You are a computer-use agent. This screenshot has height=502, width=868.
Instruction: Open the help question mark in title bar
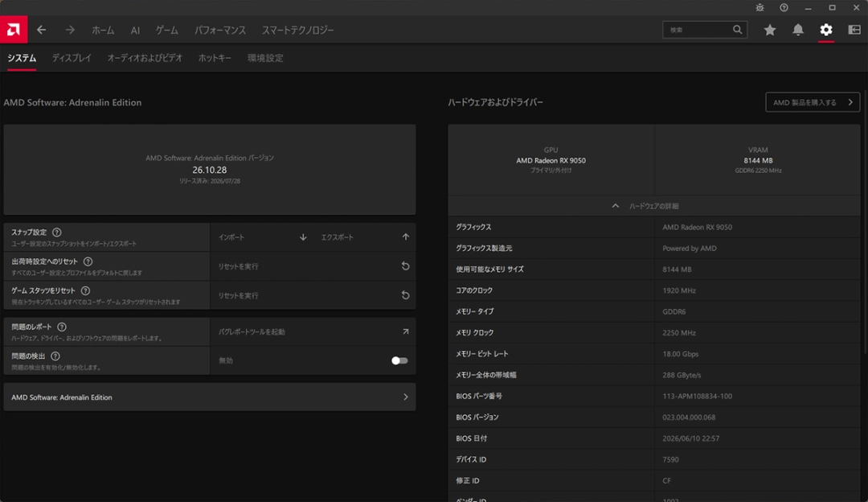(784, 8)
